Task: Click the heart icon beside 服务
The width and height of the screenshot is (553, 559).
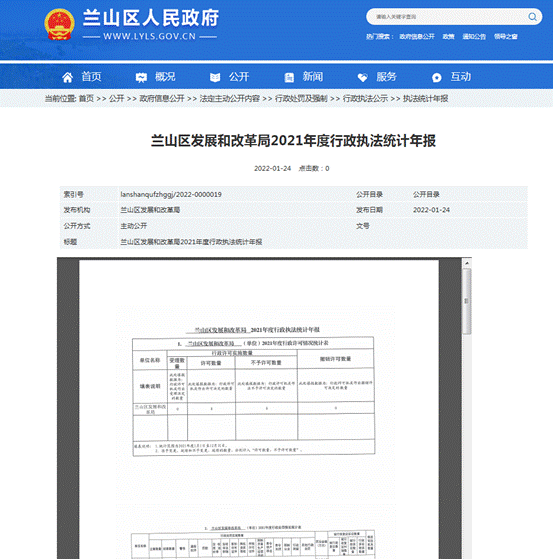Action: (363, 77)
